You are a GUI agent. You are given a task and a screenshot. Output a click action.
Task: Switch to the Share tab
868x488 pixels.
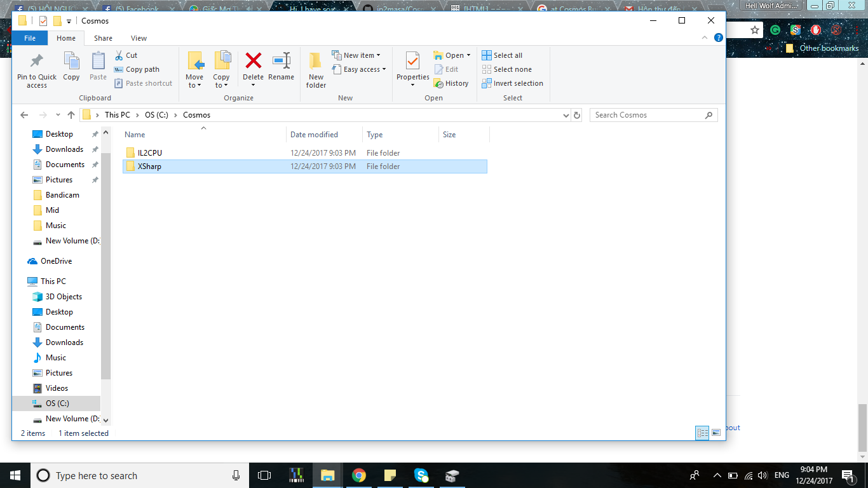click(103, 38)
